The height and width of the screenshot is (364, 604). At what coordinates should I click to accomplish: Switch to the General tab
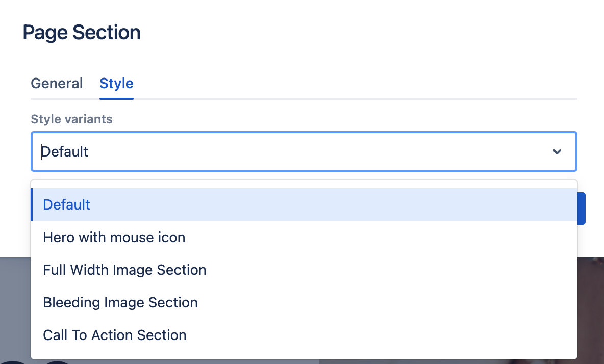click(57, 84)
